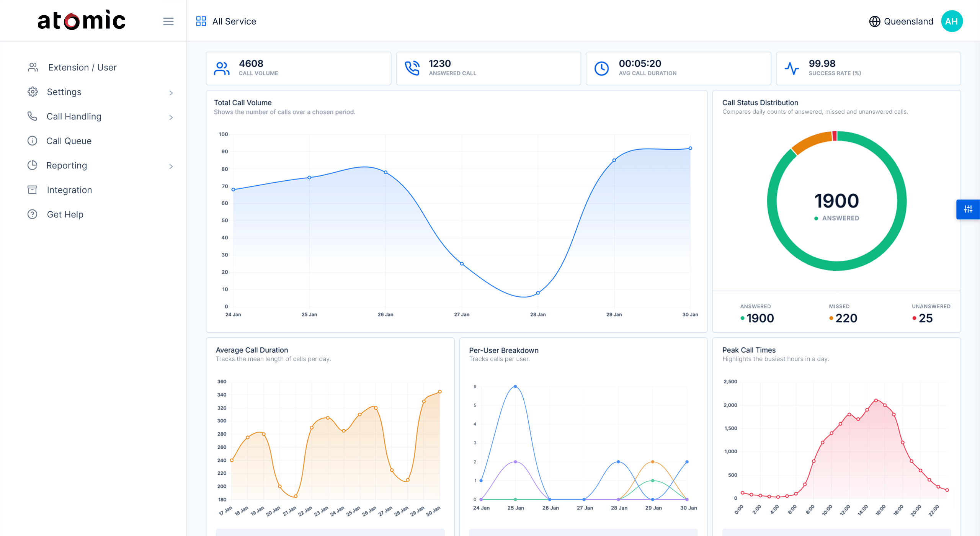This screenshot has width=980, height=536.
Task: Click the All Service grid icon
Action: (x=201, y=21)
